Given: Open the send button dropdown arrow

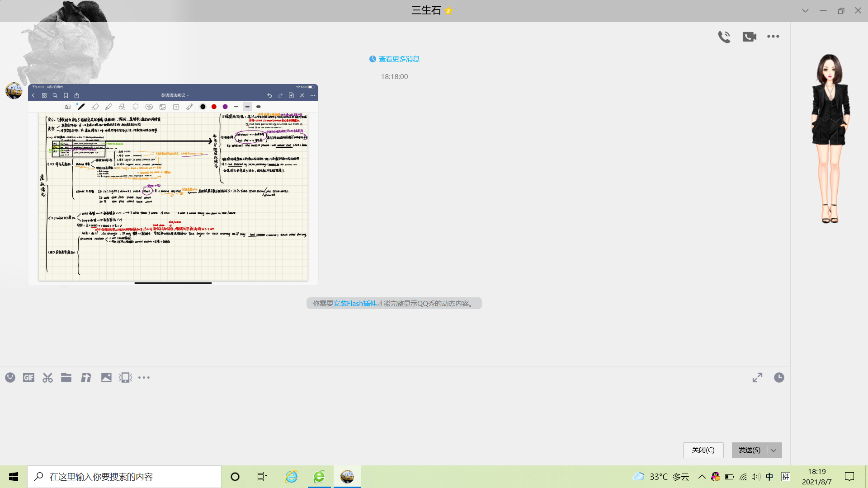Looking at the screenshot, I should 774,450.
